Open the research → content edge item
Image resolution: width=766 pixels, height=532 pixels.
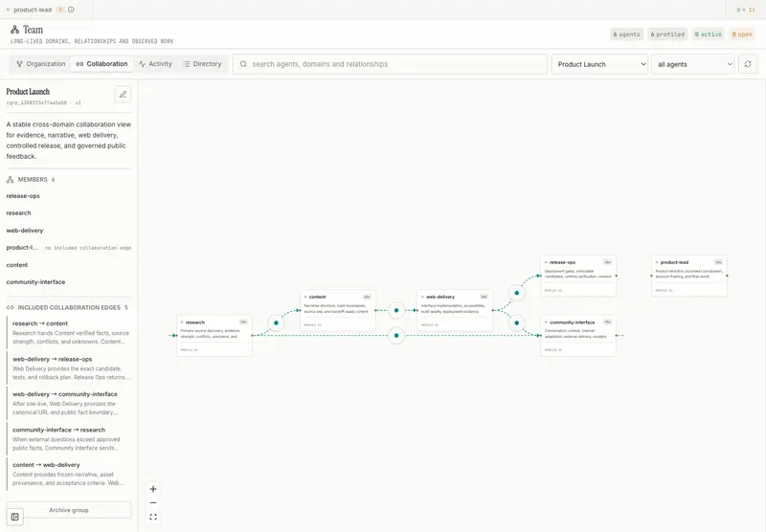pyautogui.click(x=69, y=332)
